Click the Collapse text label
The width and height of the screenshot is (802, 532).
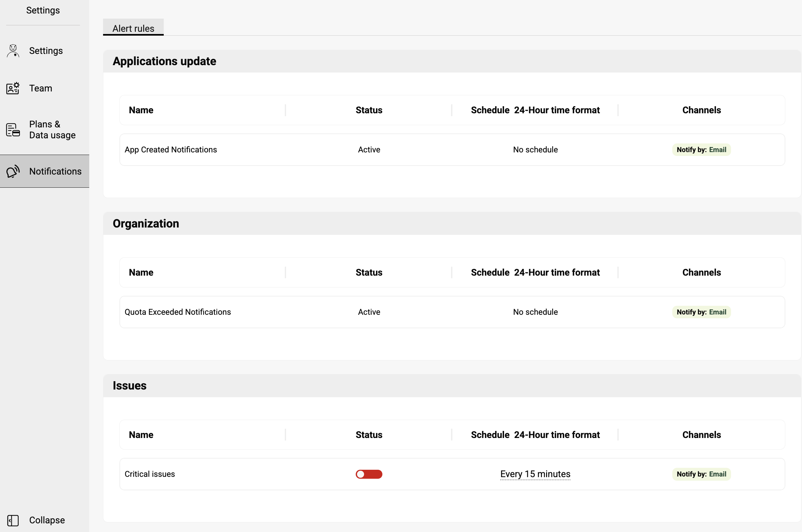point(47,520)
